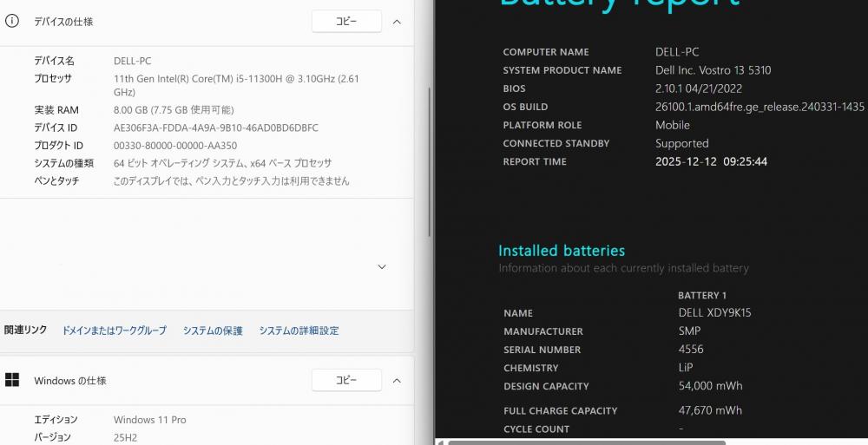Select the product ID 00330-80000-00000-AA350

coord(175,146)
